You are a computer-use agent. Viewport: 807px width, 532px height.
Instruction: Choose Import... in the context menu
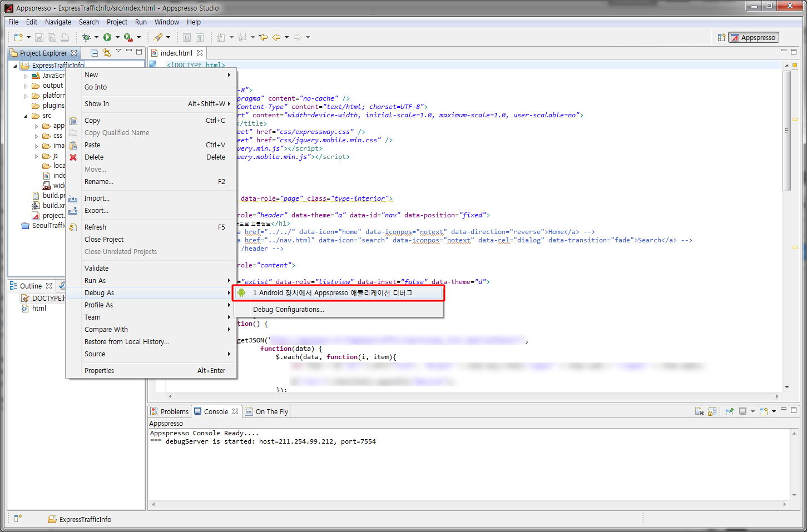pyautogui.click(x=151, y=198)
